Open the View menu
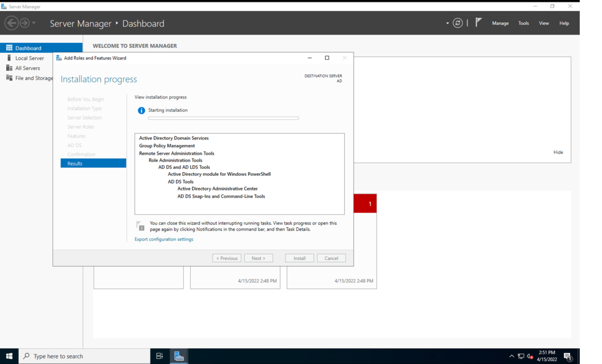Image resolution: width=602 pixels, height=364 pixels. [x=544, y=23]
